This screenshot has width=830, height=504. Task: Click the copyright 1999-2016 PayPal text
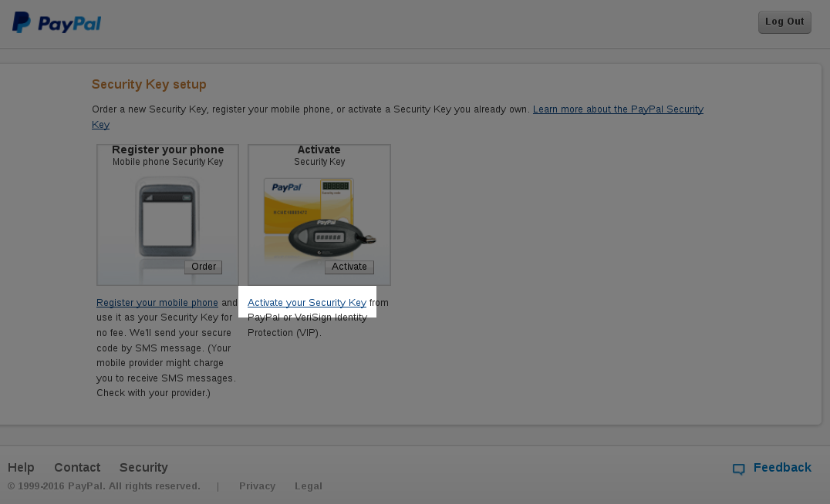pos(103,486)
